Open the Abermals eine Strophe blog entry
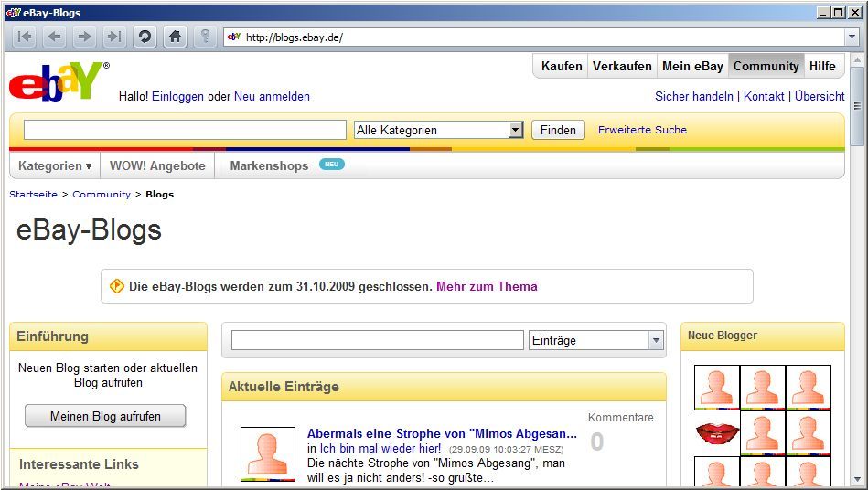The height and width of the screenshot is (490, 868). click(x=442, y=433)
